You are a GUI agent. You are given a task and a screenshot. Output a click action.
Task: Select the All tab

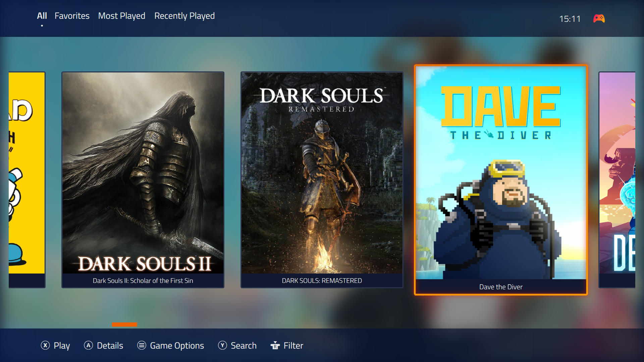(42, 16)
